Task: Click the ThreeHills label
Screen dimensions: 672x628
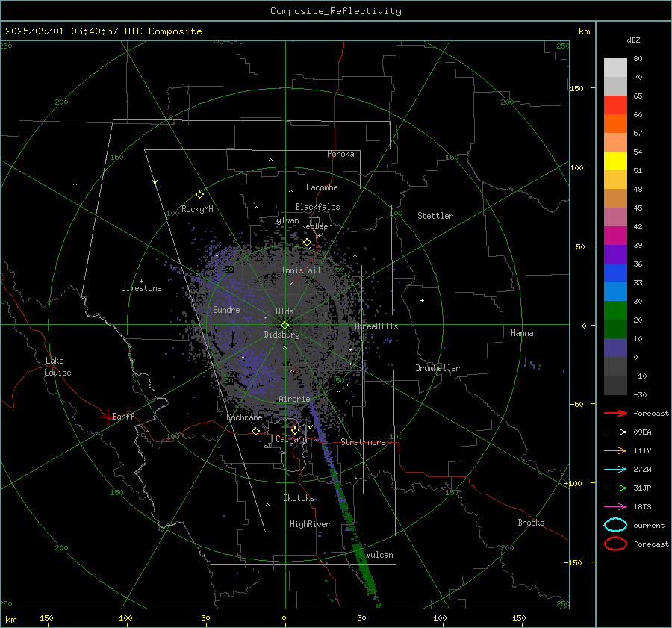Action: pyautogui.click(x=376, y=326)
